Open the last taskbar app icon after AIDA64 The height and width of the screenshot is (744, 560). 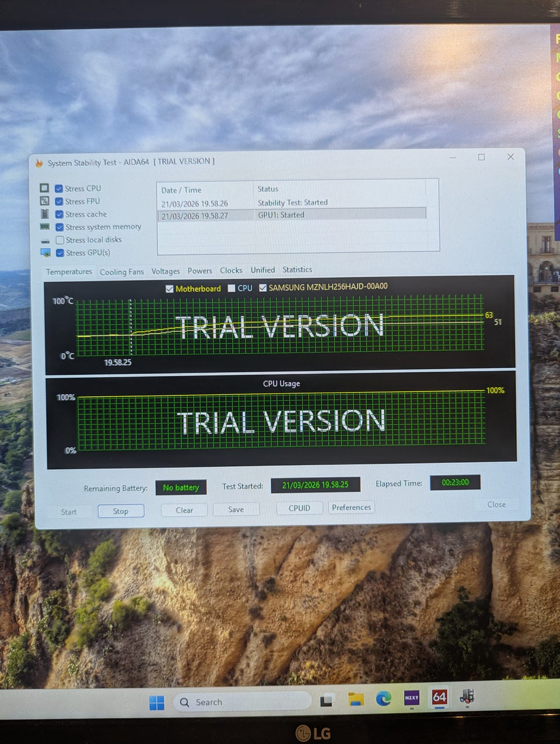467,696
